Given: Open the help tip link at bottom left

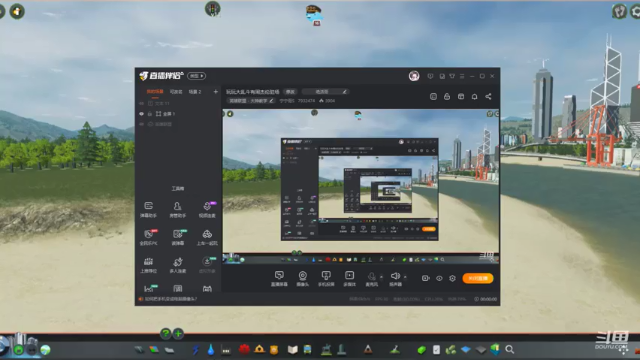Looking at the screenshot, I should pyautogui.click(x=171, y=299).
